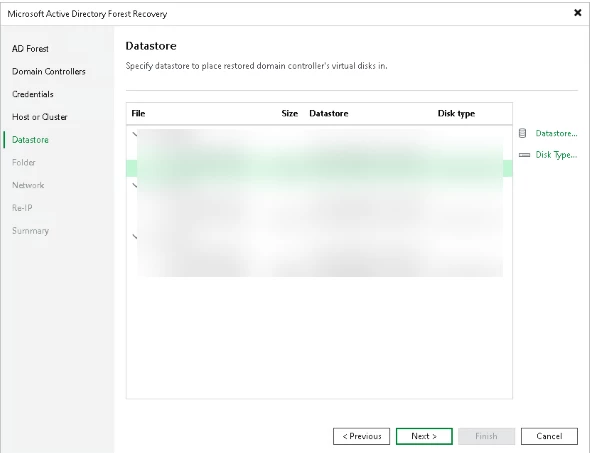The height and width of the screenshot is (453, 590).
Task: Open the Disk Type... link
Action: point(556,155)
